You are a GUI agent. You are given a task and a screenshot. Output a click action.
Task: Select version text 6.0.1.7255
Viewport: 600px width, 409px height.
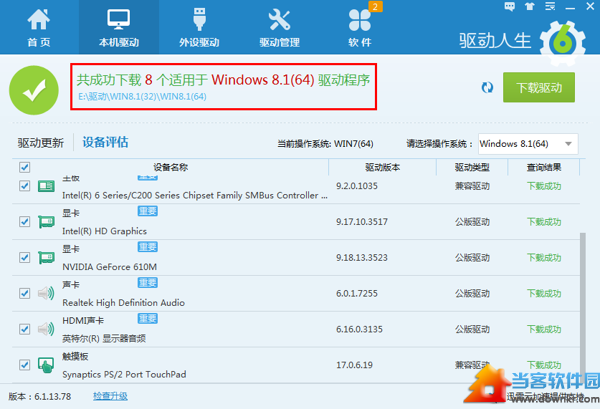357,293
